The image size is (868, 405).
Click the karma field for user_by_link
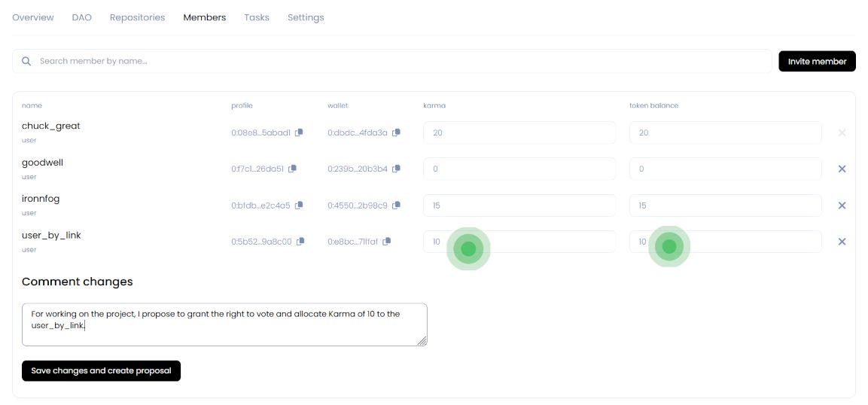[x=519, y=242]
